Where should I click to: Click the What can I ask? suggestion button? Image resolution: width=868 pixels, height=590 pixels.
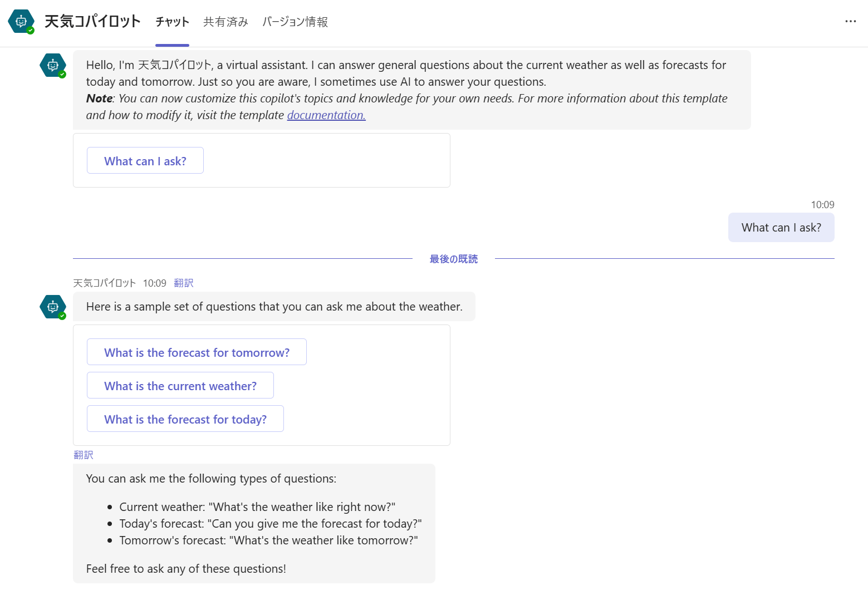point(145,161)
